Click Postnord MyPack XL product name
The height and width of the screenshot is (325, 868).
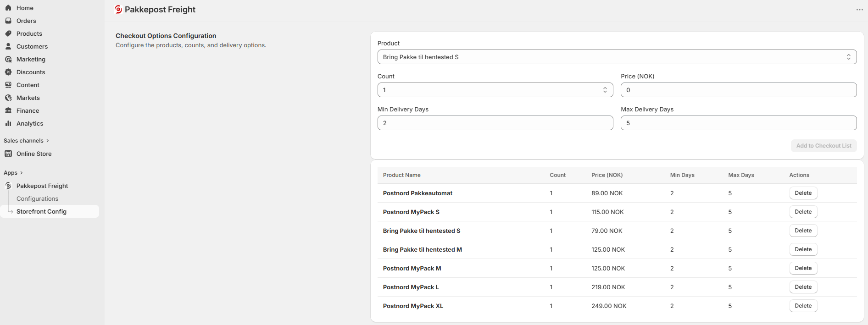(x=413, y=306)
